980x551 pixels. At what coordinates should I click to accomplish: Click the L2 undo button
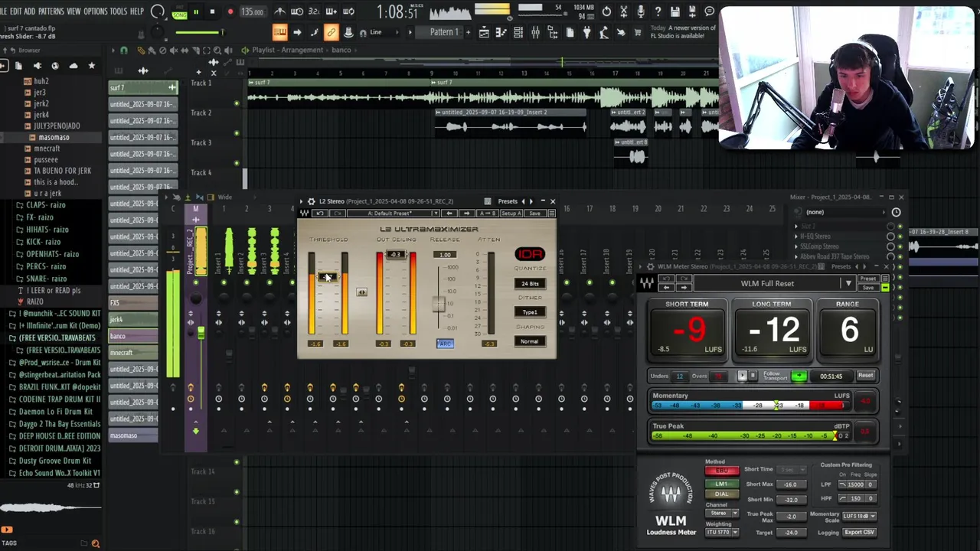(x=321, y=214)
